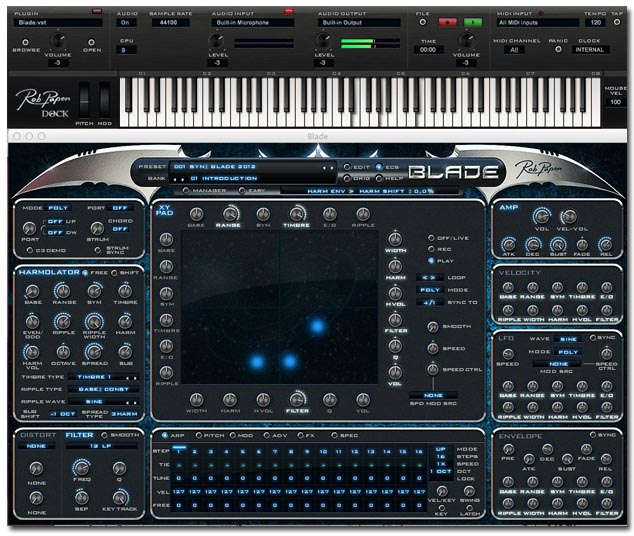Screen dimensions: 634x536
Task: Click the LFO SPEED knob
Action: [508, 354]
